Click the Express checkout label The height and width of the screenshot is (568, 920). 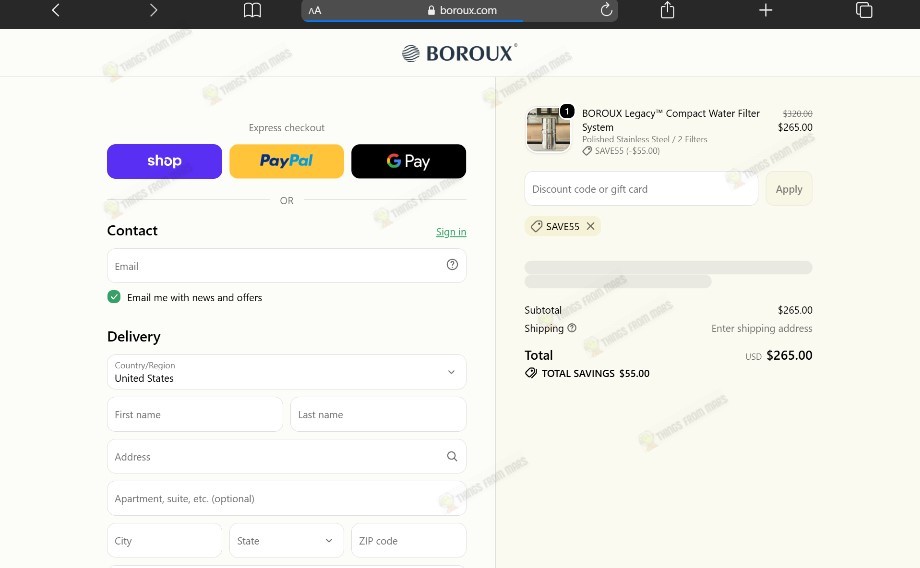click(286, 128)
